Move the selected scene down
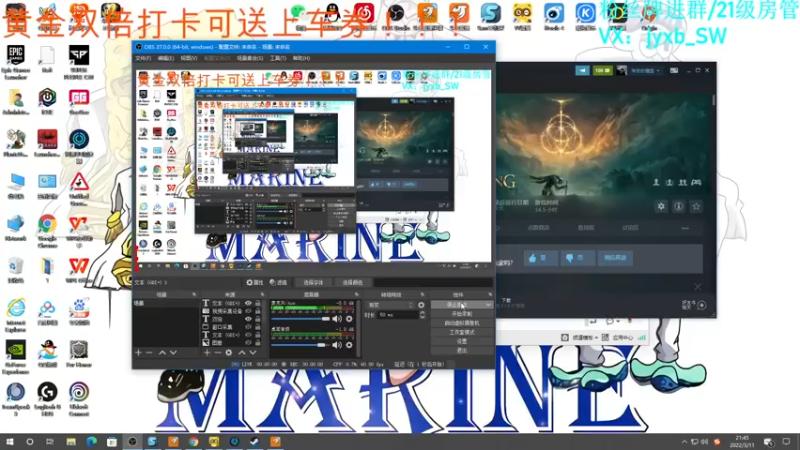 point(173,353)
